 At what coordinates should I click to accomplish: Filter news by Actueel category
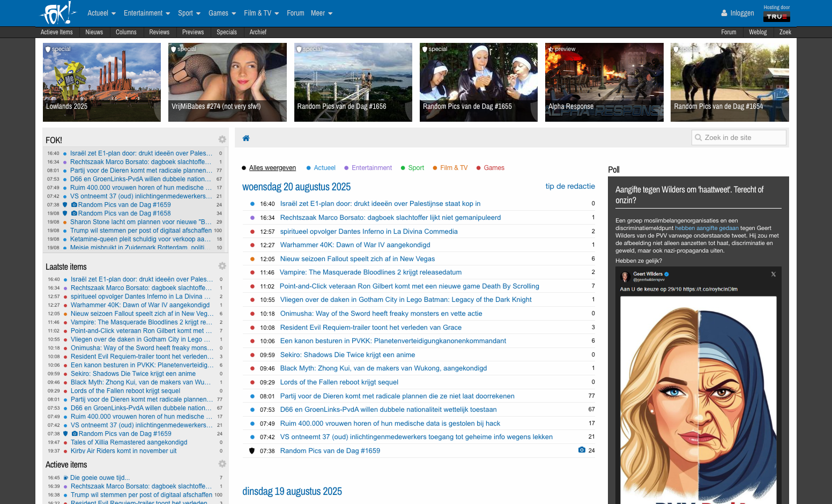(x=324, y=168)
